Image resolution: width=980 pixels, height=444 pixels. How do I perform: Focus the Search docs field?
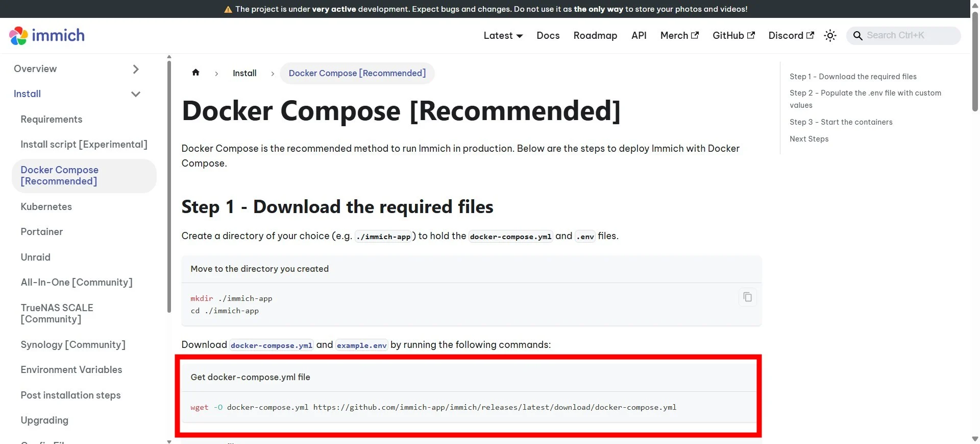click(903, 35)
